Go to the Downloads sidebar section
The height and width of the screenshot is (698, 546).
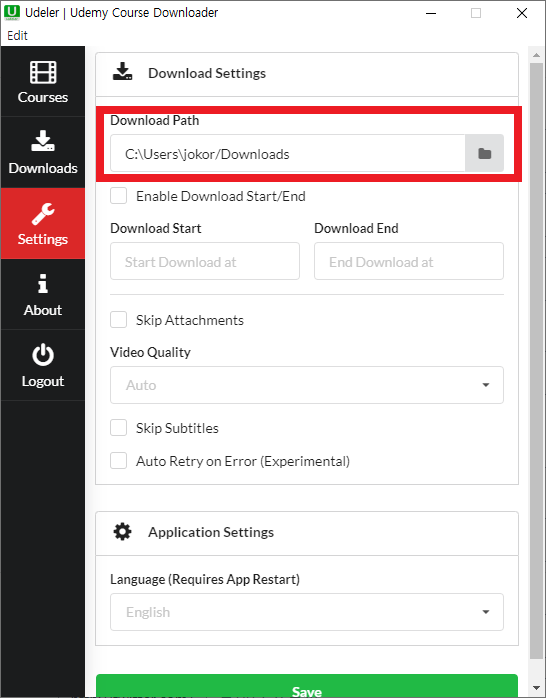click(x=43, y=152)
